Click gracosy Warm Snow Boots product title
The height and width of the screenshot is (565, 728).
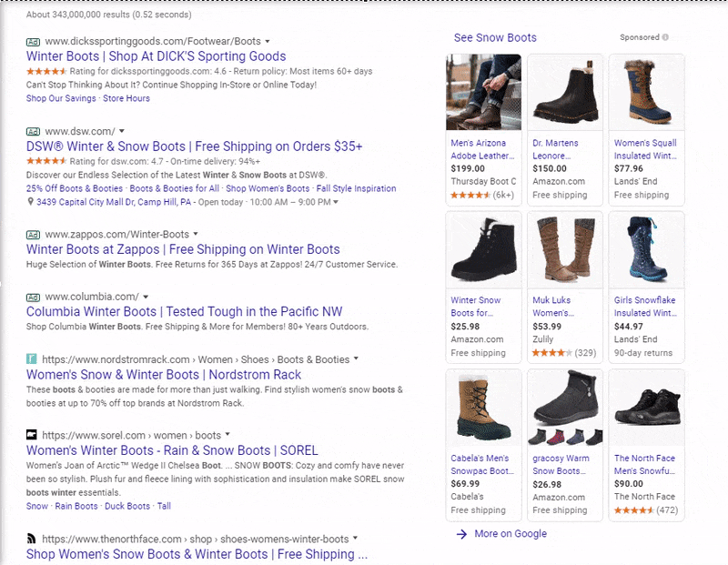pos(561,464)
